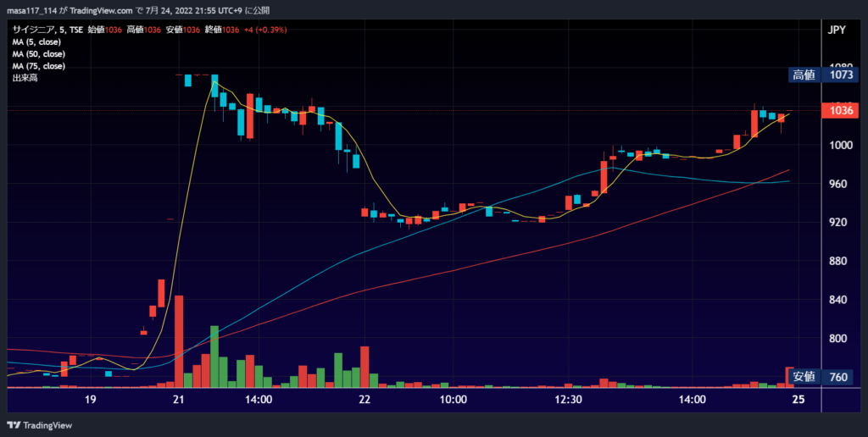Click the 1000 price axis label

click(x=842, y=145)
